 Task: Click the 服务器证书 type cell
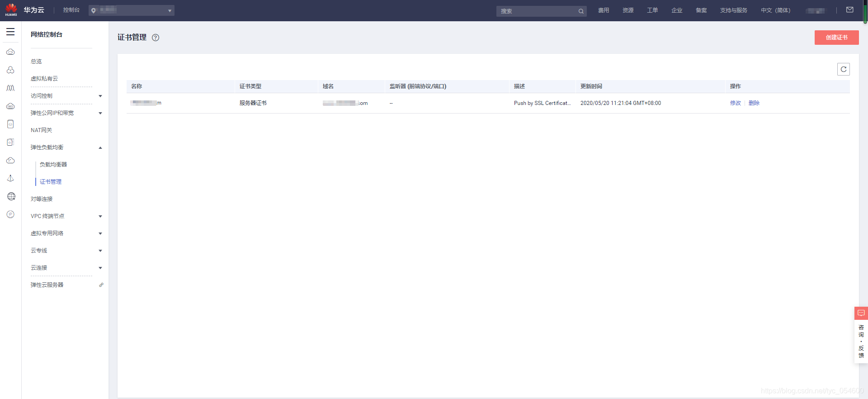[253, 103]
